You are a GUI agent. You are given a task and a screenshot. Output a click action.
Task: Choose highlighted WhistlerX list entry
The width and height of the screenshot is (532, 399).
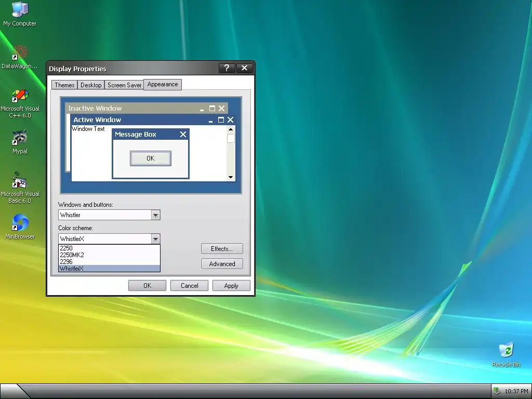[109, 269]
